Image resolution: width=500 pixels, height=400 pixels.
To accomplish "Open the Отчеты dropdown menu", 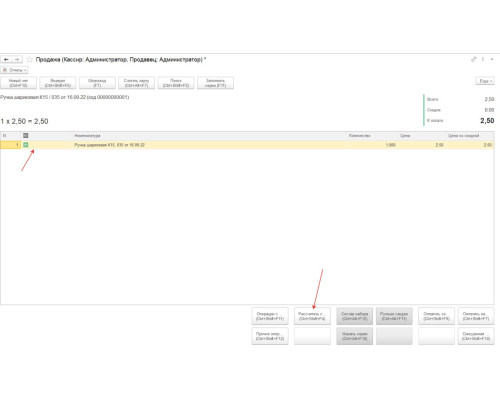I will (15, 70).
